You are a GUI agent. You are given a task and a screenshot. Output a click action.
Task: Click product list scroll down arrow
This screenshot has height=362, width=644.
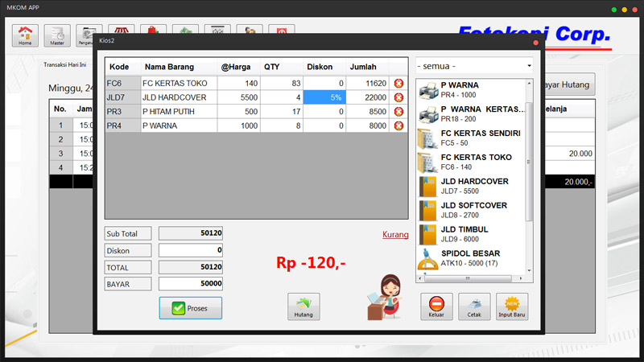529,270
